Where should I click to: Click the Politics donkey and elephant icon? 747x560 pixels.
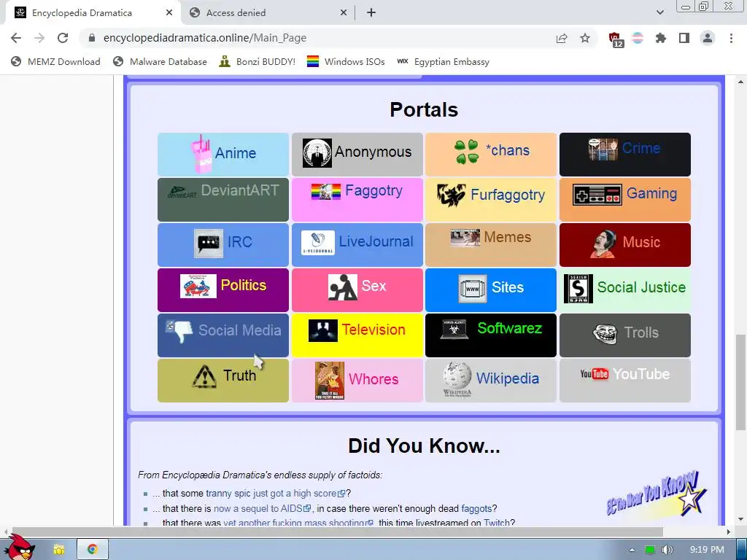198,286
